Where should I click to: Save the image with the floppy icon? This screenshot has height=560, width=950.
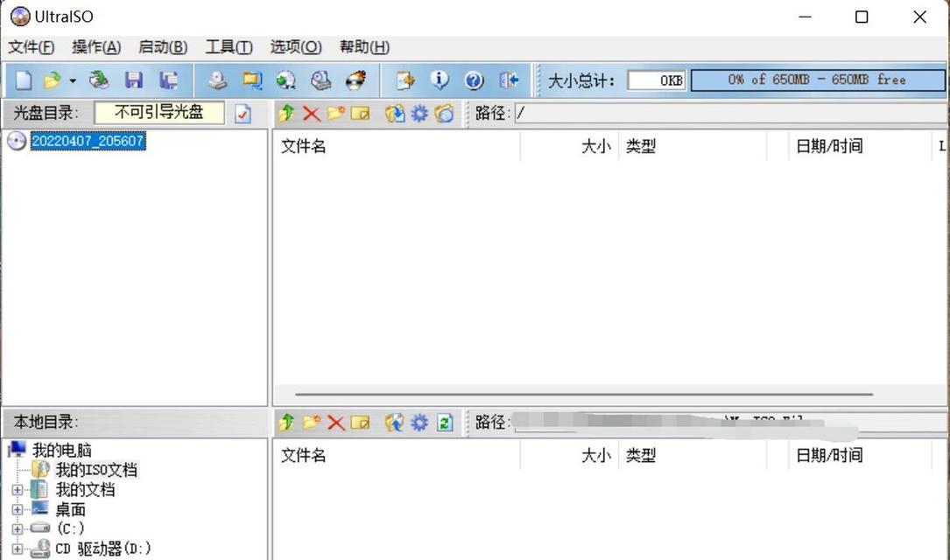click(134, 80)
